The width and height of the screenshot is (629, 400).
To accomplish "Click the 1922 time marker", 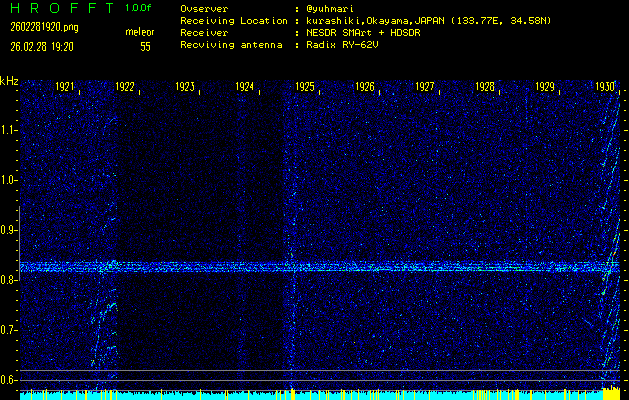I will [x=125, y=87].
